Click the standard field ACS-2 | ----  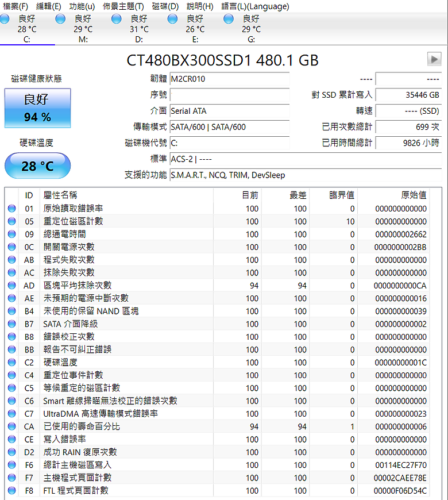[x=306, y=159]
